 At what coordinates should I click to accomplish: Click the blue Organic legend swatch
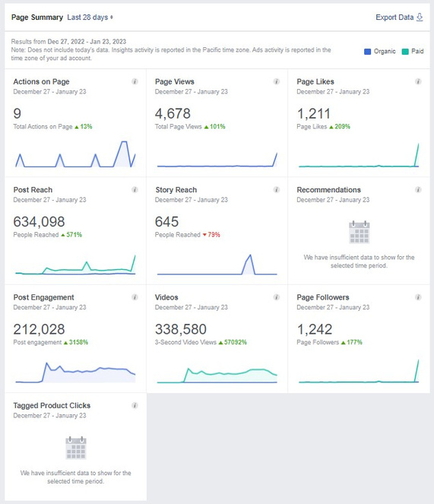click(367, 52)
